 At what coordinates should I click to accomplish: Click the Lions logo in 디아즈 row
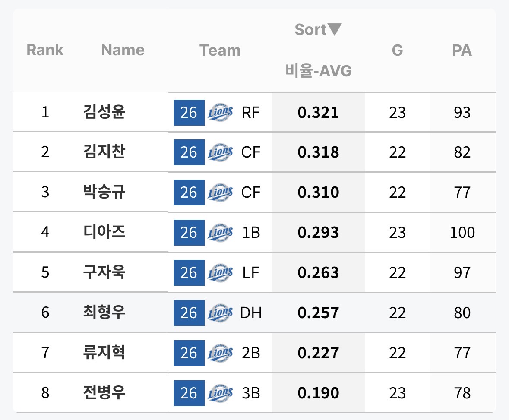point(221,232)
